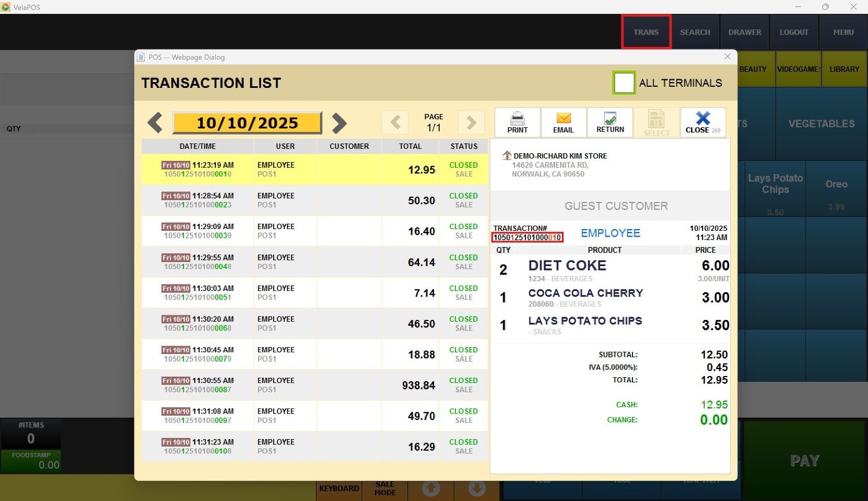
Task: Open the LIBRARY category tab
Action: 844,69
